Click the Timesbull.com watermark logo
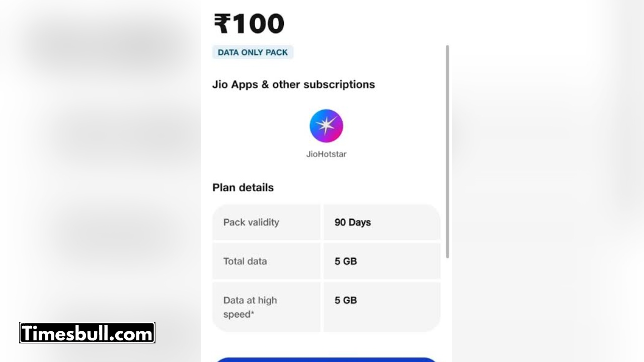Viewport: 644px width, 362px height. (87, 333)
